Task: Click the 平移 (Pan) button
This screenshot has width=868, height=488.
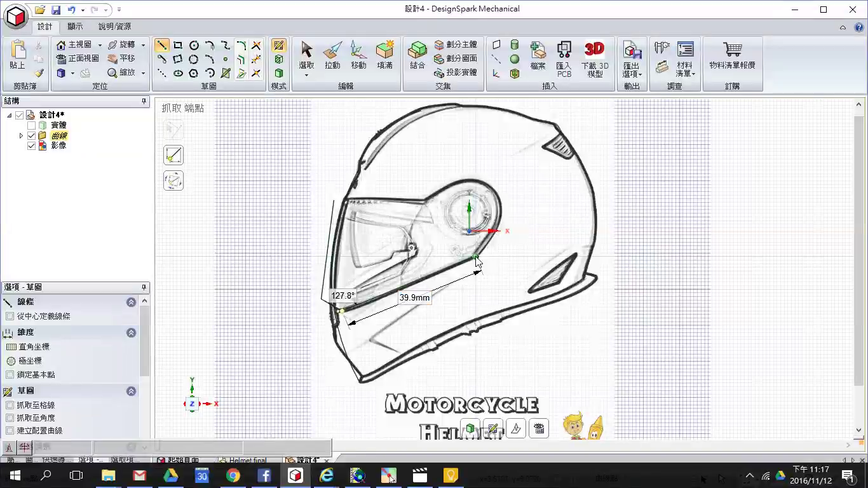Action: tap(121, 59)
